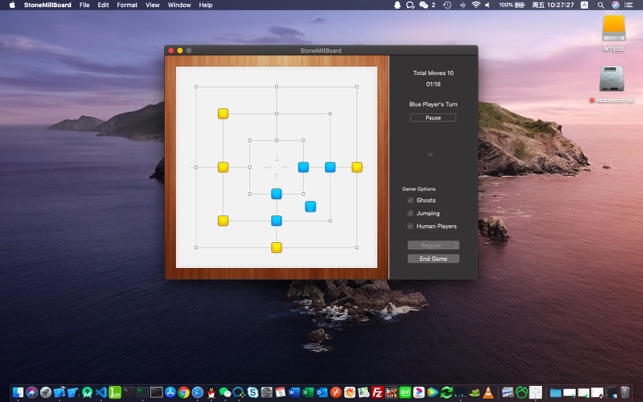643x402 pixels.
Task: Open Finder from the Dock
Action: pos(18,392)
